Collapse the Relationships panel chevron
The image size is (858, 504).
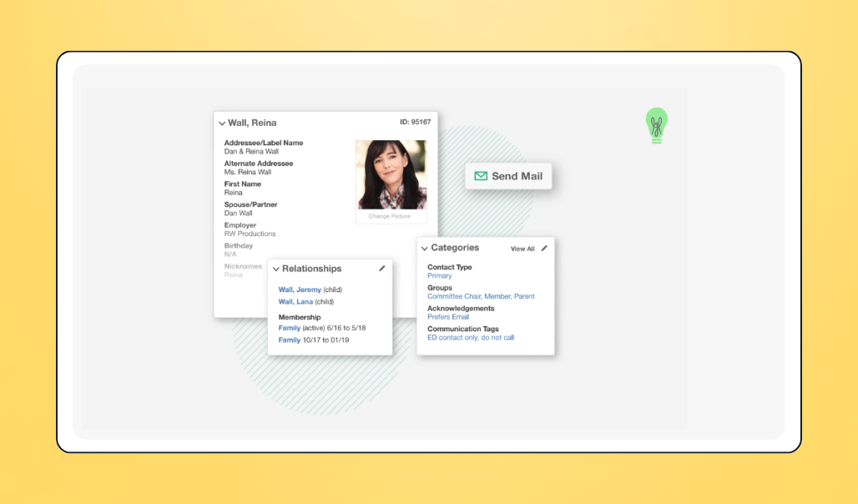click(x=276, y=269)
